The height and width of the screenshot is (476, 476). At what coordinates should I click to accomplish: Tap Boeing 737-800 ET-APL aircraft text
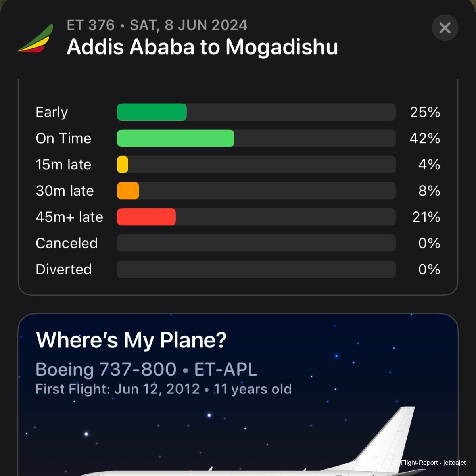[x=146, y=370]
